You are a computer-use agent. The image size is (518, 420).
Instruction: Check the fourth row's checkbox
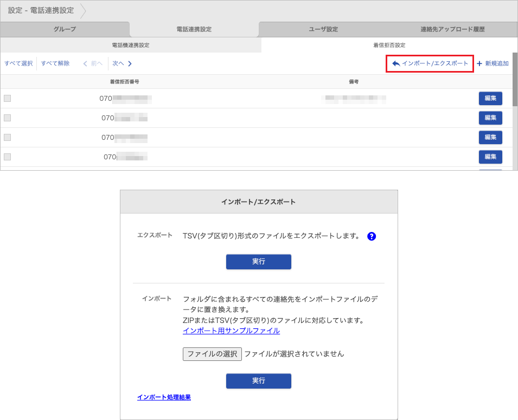click(x=7, y=157)
